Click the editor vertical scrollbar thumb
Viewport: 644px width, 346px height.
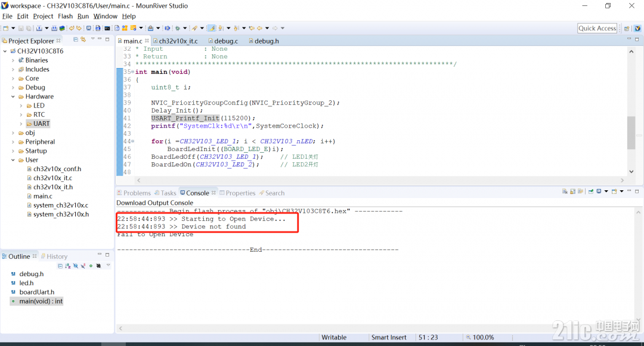[x=631, y=133]
